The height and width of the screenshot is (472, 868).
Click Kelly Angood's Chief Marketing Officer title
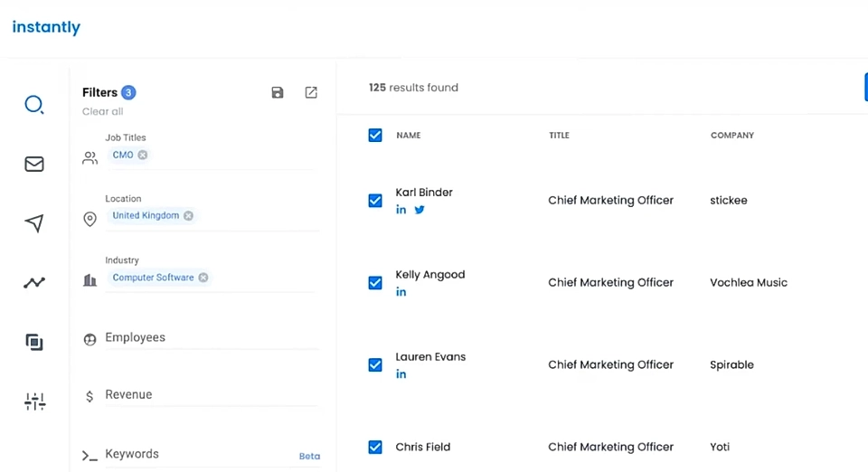point(610,283)
